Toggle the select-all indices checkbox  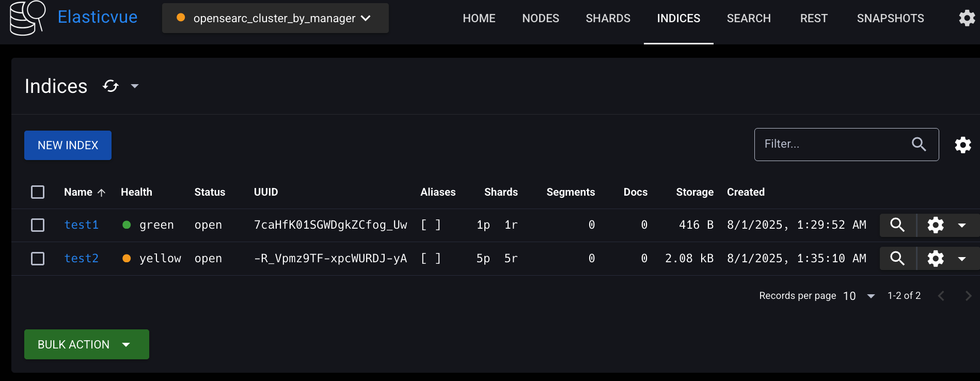[38, 192]
